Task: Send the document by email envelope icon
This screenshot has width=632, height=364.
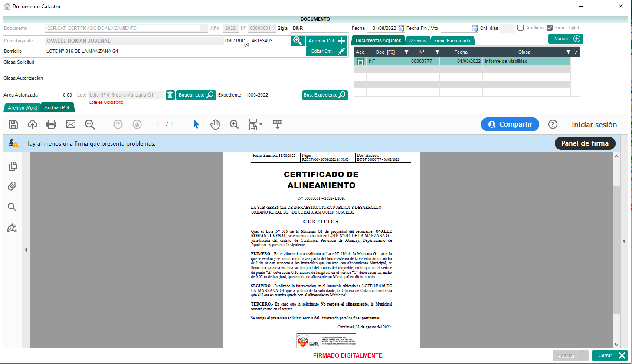Action: [x=71, y=124]
